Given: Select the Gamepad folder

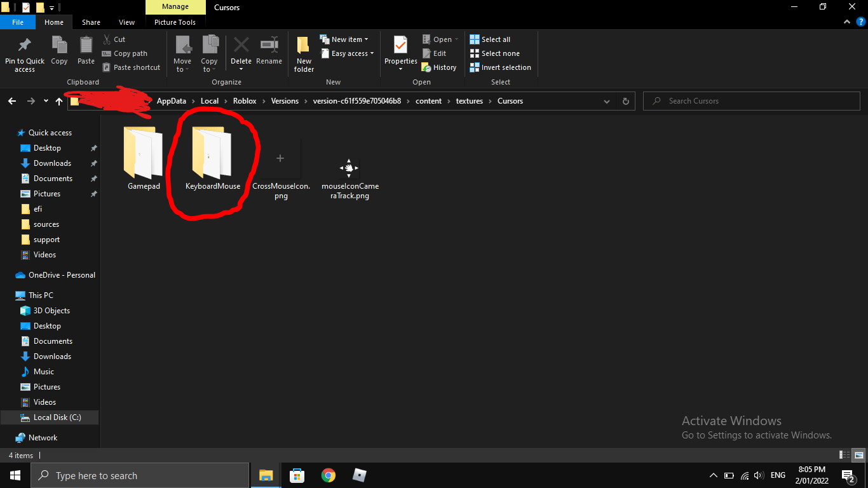Looking at the screenshot, I should pos(144,158).
